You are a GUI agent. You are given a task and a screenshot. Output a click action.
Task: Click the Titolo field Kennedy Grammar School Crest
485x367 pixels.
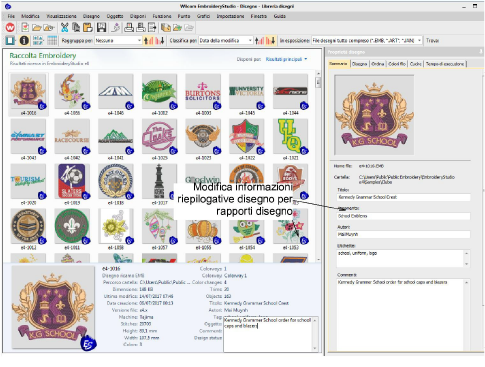pyautogui.click(x=403, y=197)
